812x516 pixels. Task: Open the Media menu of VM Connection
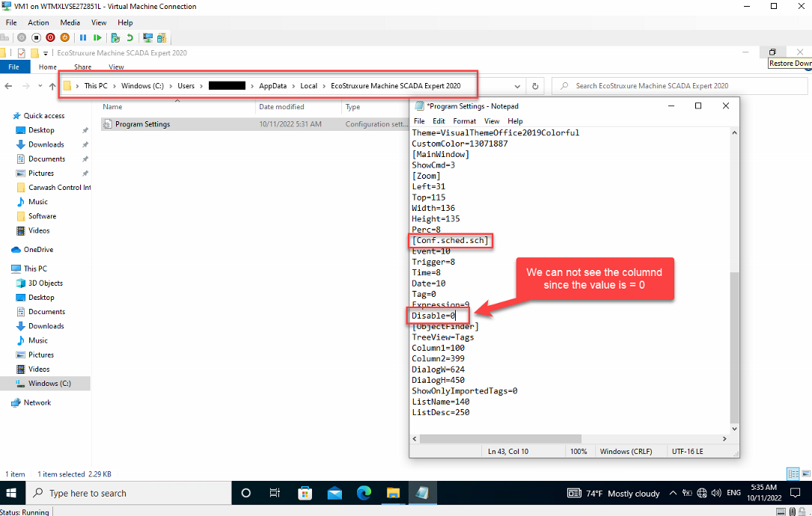[x=70, y=22]
